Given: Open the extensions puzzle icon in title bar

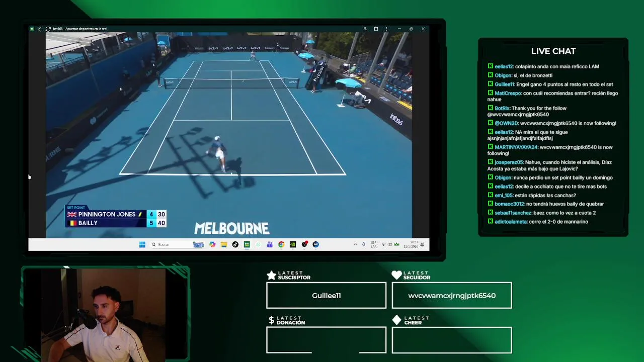Looking at the screenshot, I should (x=376, y=29).
